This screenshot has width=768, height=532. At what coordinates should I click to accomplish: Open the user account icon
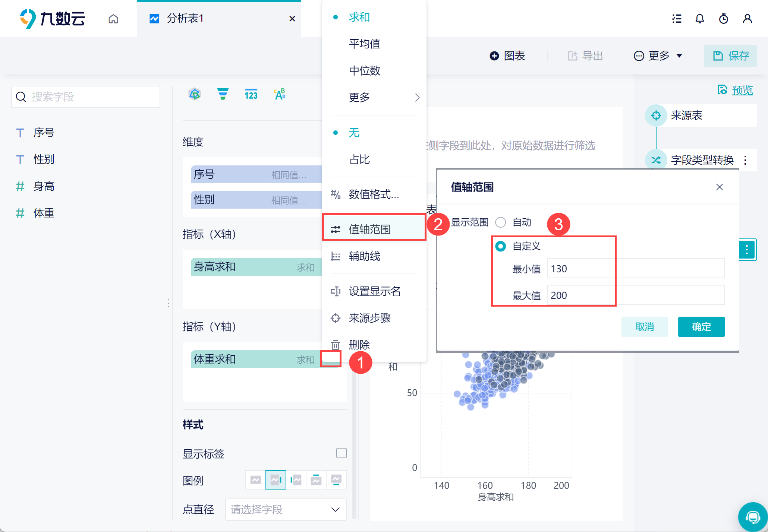point(747,19)
